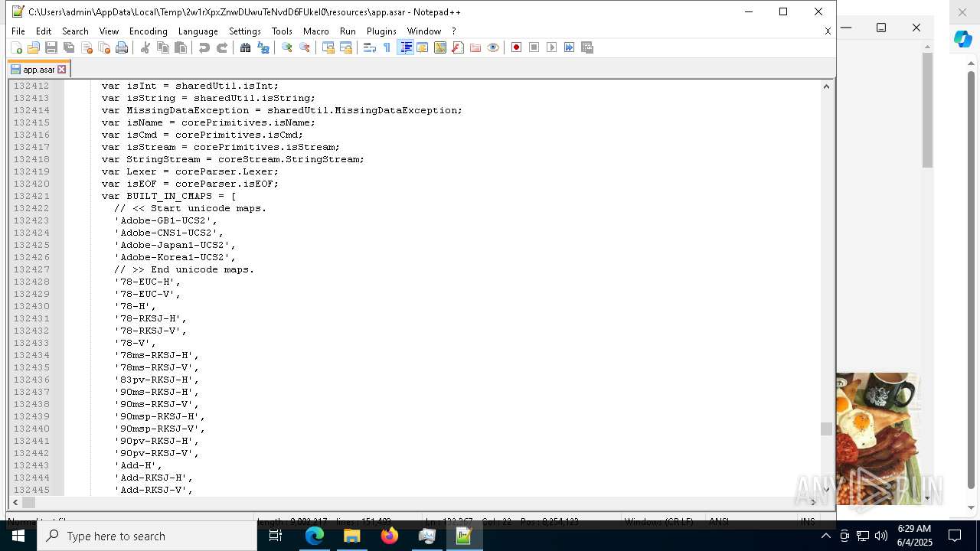The height and width of the screenshot is (551, 980).
Task: Click horizontal scrollbar left arrow
Action: pyautogui.click(x=15, y=502)
